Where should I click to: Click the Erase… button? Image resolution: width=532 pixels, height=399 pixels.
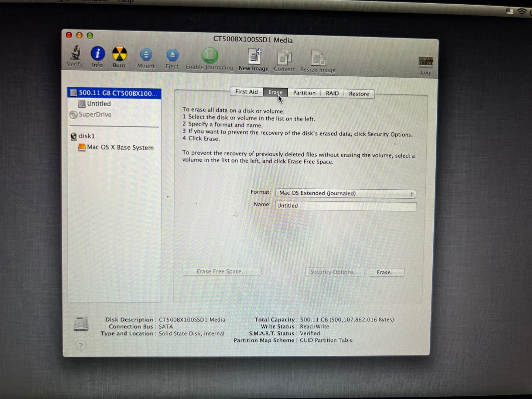coord(386,272)
